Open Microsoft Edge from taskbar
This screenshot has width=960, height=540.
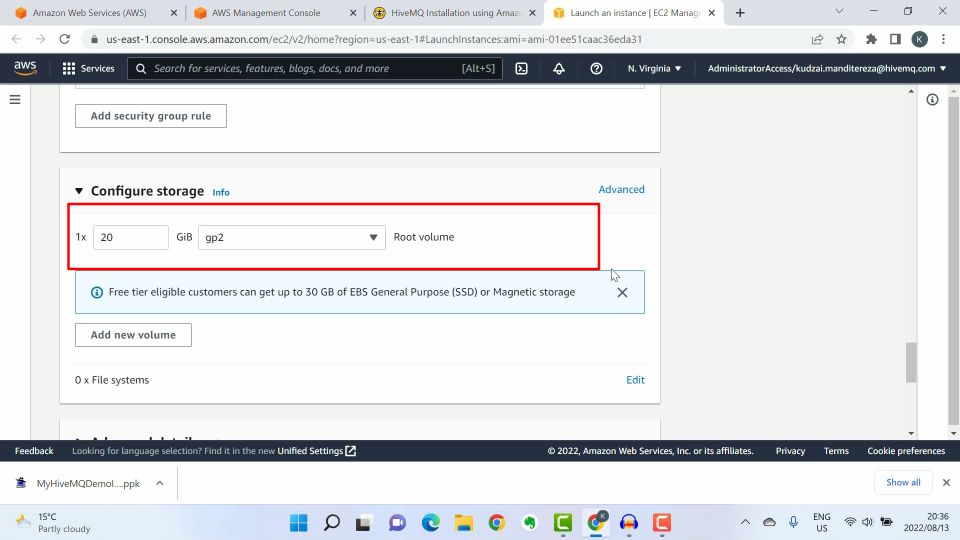tap(430, 523)
